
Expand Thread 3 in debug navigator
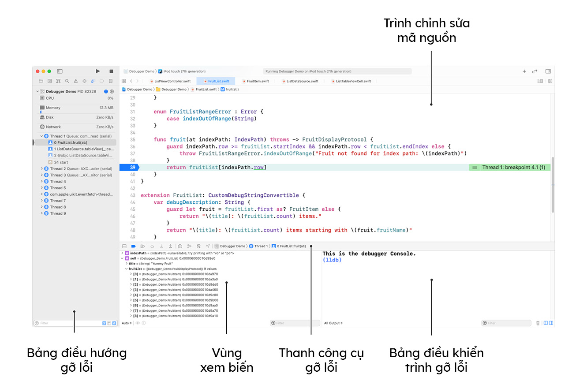42,175
